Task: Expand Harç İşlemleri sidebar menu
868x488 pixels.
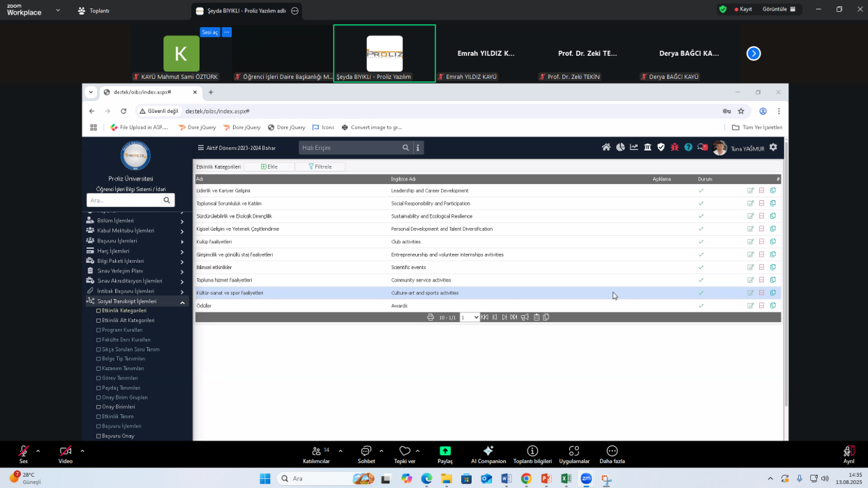Action: point(182,251)
